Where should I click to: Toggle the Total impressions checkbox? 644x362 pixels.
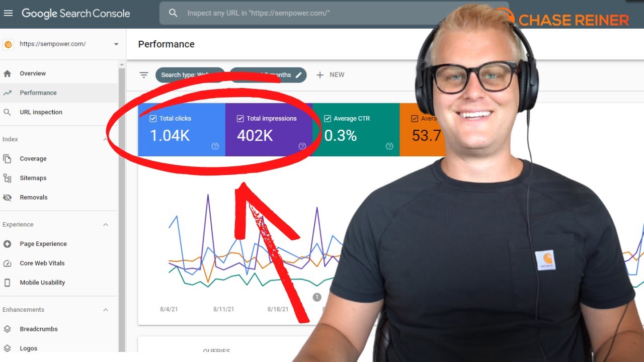[240, 119]
